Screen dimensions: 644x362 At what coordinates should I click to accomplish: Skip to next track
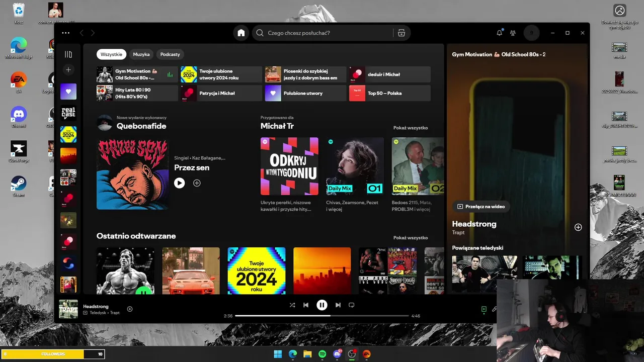pyautogui.click(x=338, y=305)
